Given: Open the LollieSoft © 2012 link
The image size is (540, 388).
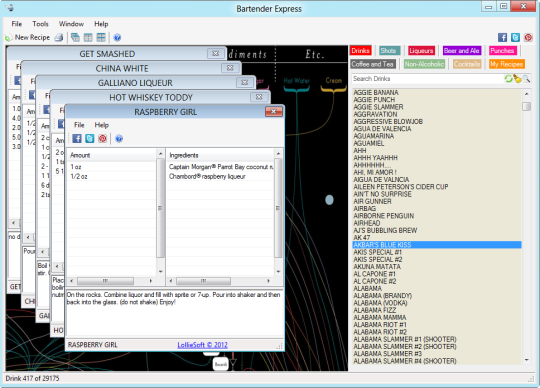Looking at the screenshot, I should [202, 345].
